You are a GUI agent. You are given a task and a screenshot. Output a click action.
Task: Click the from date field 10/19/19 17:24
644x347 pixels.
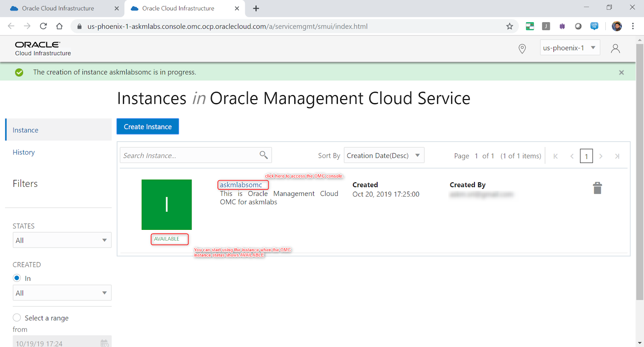[x=62, y=343]
